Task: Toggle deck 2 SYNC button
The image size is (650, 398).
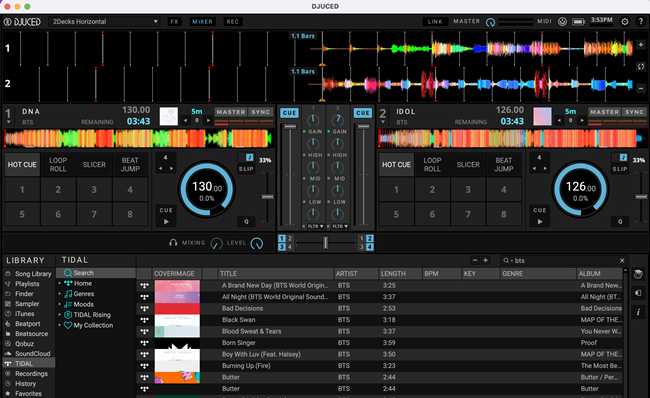Action: (x=634, y=112)
